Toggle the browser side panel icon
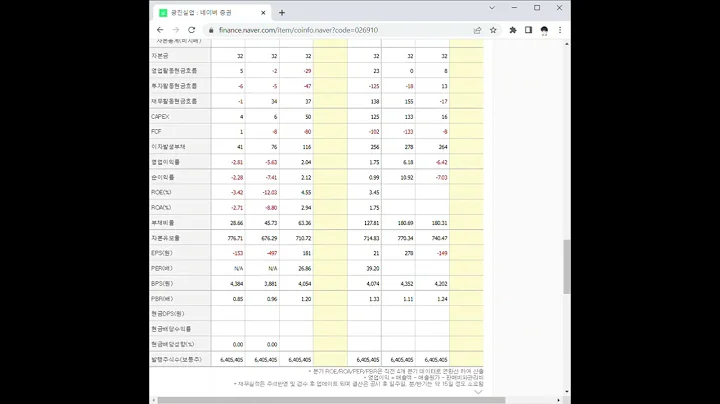 (x=529, y=30)
